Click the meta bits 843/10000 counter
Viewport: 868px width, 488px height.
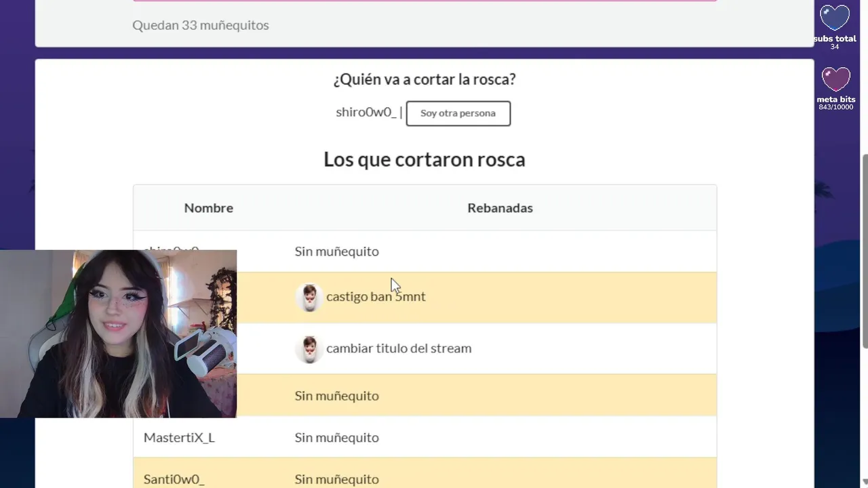click(x=835, y=107)
